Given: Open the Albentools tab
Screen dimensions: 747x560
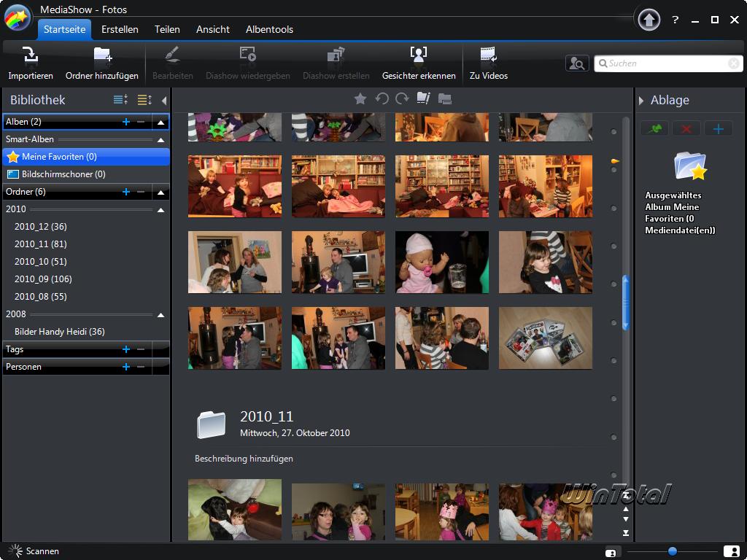Looking at the screenshot, I should pyautogui.click(x=269, y=29).
